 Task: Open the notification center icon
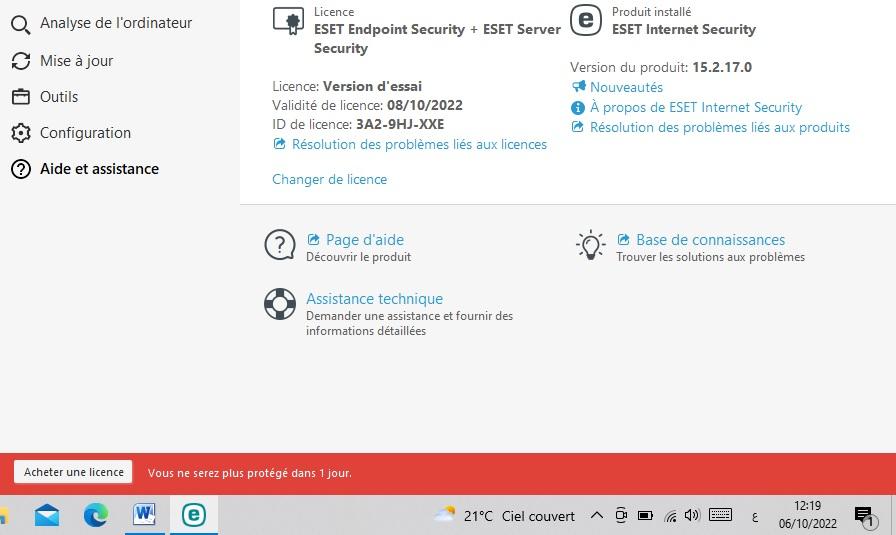tap(865, 516)
